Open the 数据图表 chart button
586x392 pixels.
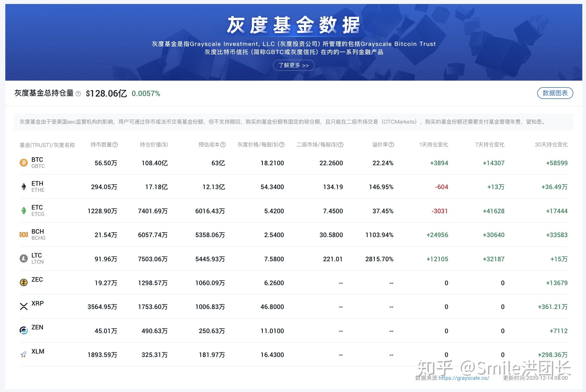pos(555,93)
